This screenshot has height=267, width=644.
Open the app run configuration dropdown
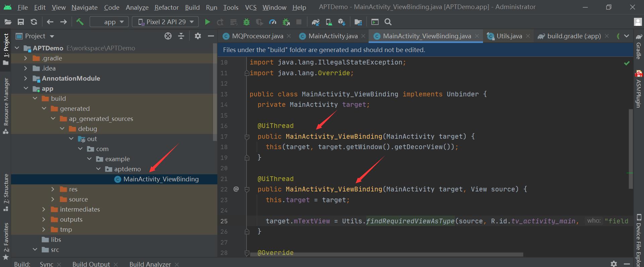(x=109, y=22)
